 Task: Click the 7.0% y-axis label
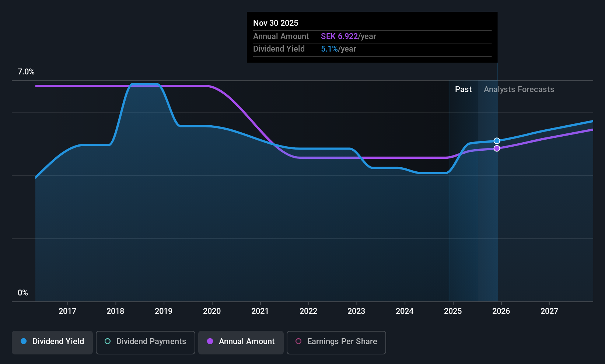26,72
